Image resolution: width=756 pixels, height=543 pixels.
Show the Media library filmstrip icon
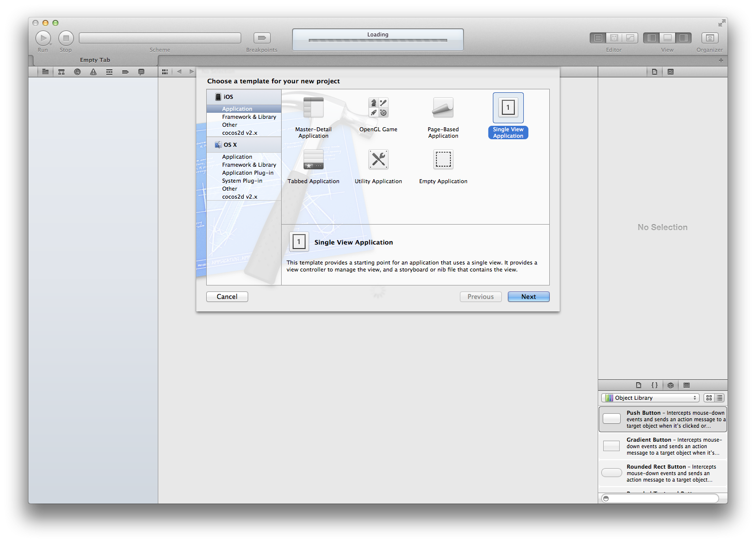(687, 385)
